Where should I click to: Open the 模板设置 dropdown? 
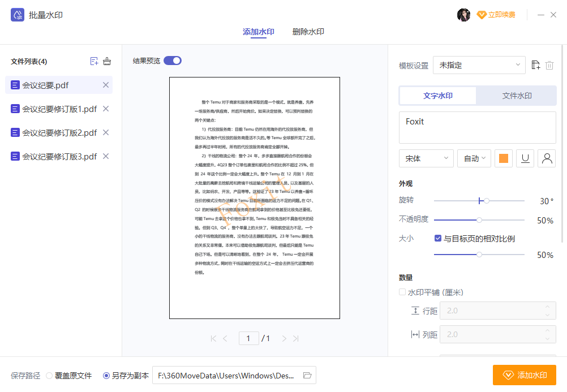tap(479, 66)
